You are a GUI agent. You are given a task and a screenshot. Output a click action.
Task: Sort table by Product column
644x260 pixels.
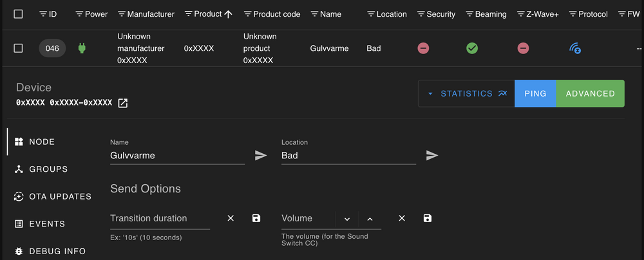(208, 14)
